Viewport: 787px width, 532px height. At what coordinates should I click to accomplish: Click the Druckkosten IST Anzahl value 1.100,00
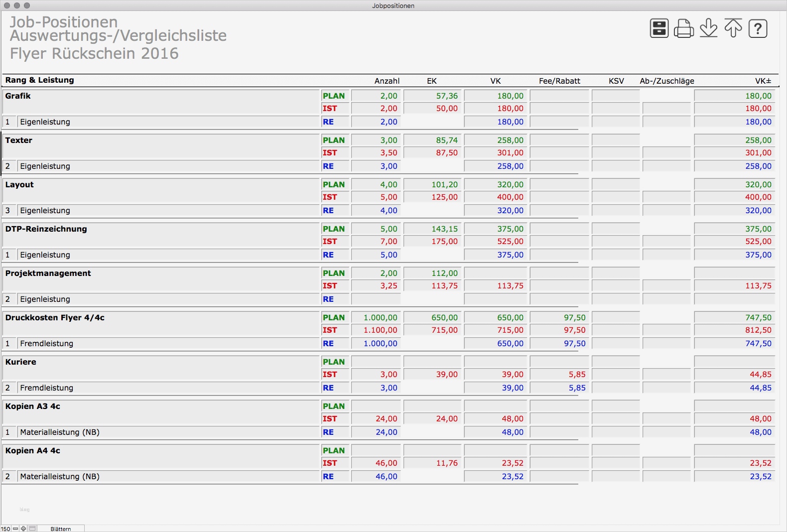[x=376, y=330]
